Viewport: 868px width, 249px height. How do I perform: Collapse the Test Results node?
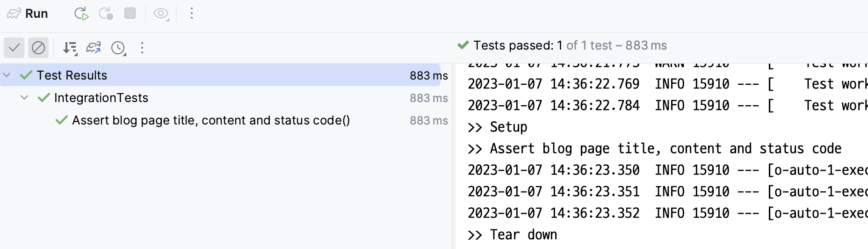pyautogui.click(x=7, y=75)
